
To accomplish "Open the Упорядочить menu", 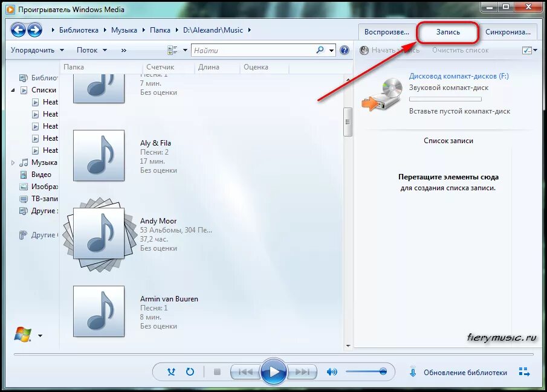I will (x=37, y=50).
